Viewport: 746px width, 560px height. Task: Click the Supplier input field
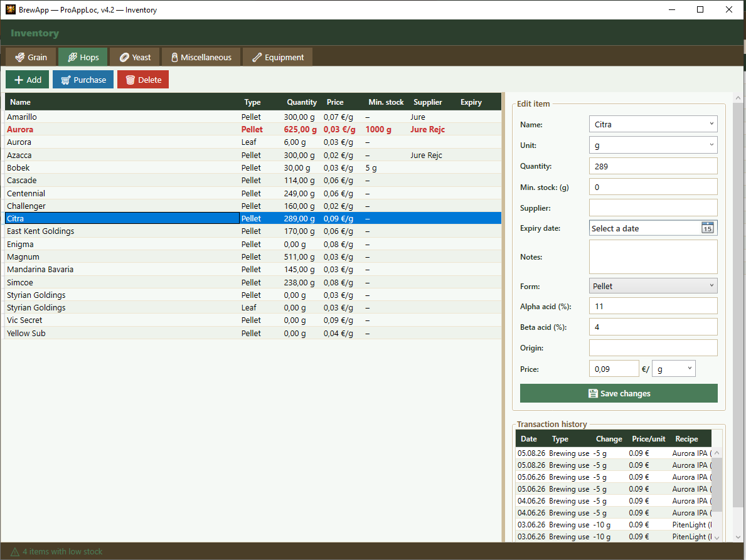(x=653, y=208)
